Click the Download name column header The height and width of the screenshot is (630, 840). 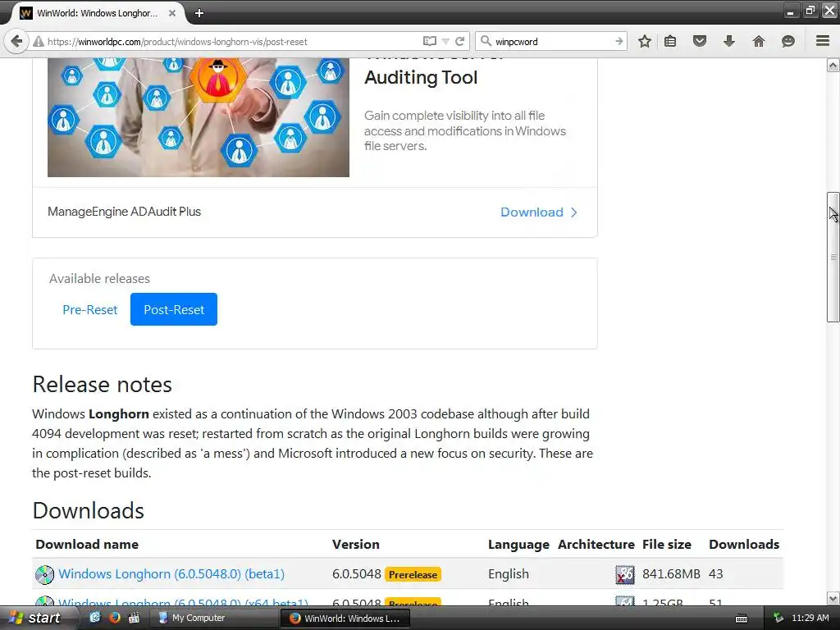click(x=87, y=545)
